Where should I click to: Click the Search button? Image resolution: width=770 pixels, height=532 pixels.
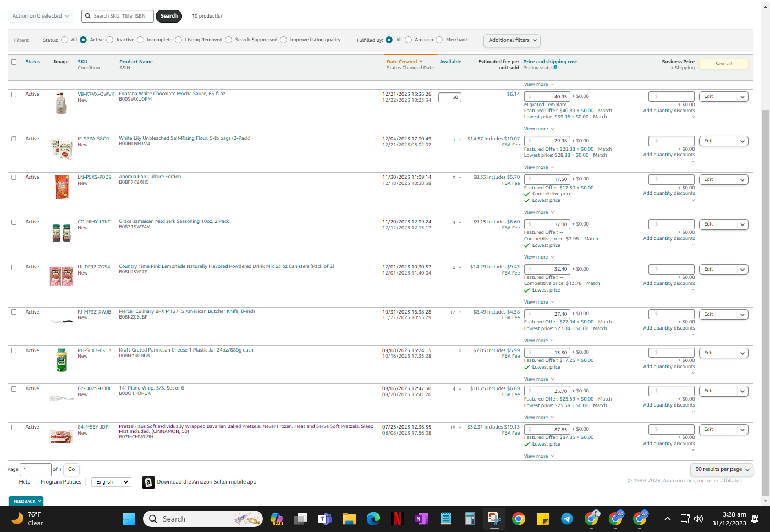click(x=169, y=16)
